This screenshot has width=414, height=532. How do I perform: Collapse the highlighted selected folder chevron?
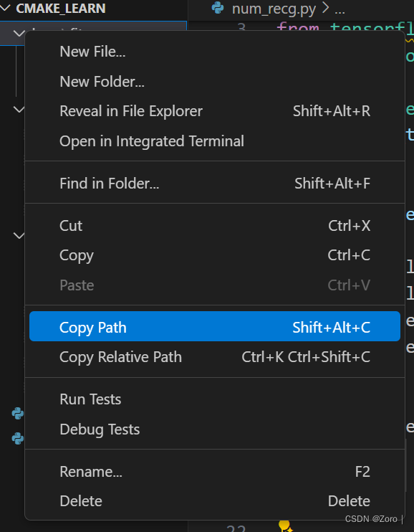[19, 33]
